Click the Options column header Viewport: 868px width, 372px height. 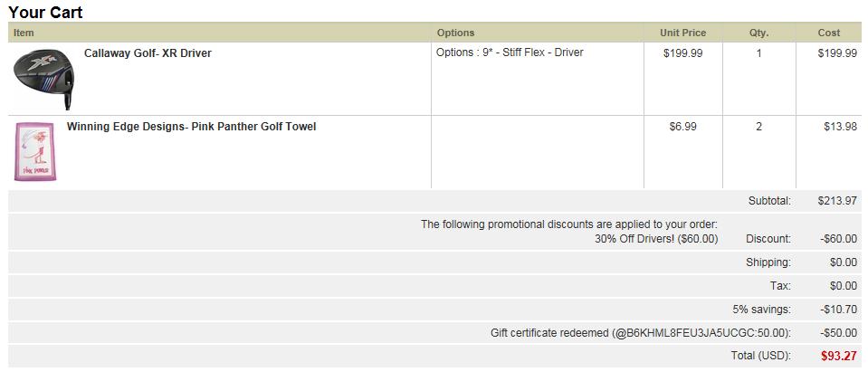pyautogui.click(x=455, y=33)
